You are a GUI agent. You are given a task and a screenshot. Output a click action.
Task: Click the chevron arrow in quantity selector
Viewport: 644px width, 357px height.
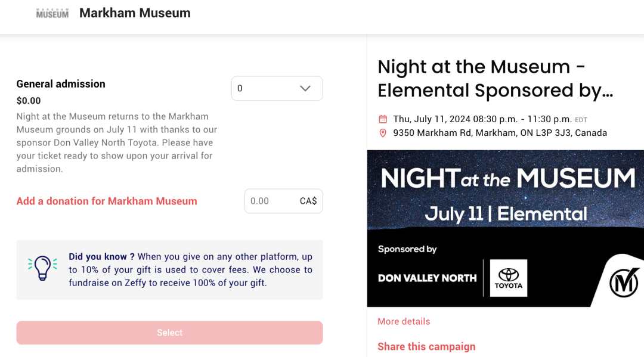tap(305, 88)
